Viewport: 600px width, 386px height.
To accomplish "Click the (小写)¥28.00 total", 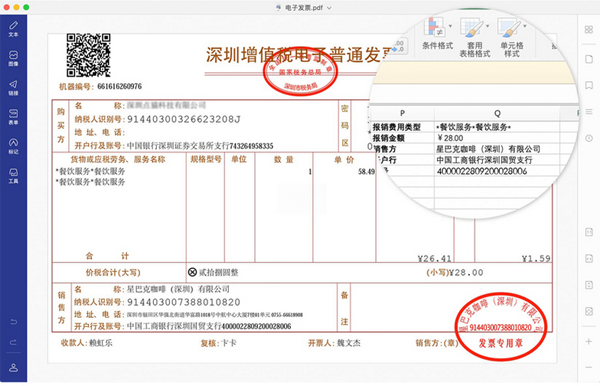I will (x=455, y=272).
